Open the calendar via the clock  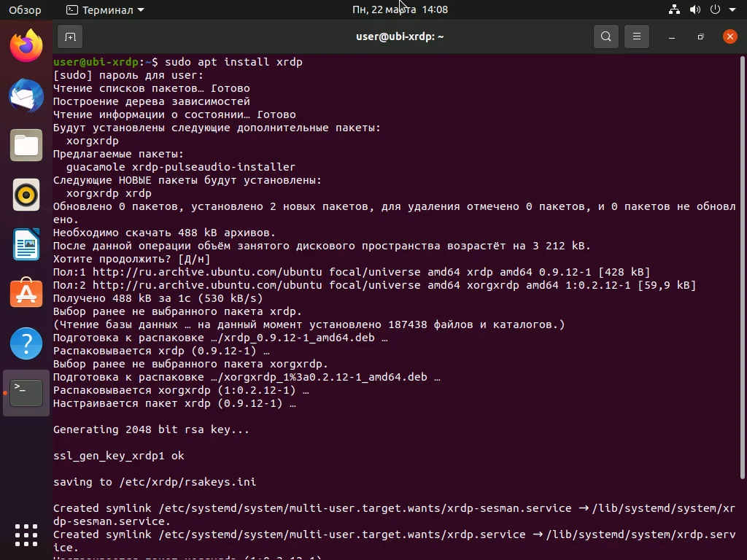pyautogui.click(x=399, y=9)
